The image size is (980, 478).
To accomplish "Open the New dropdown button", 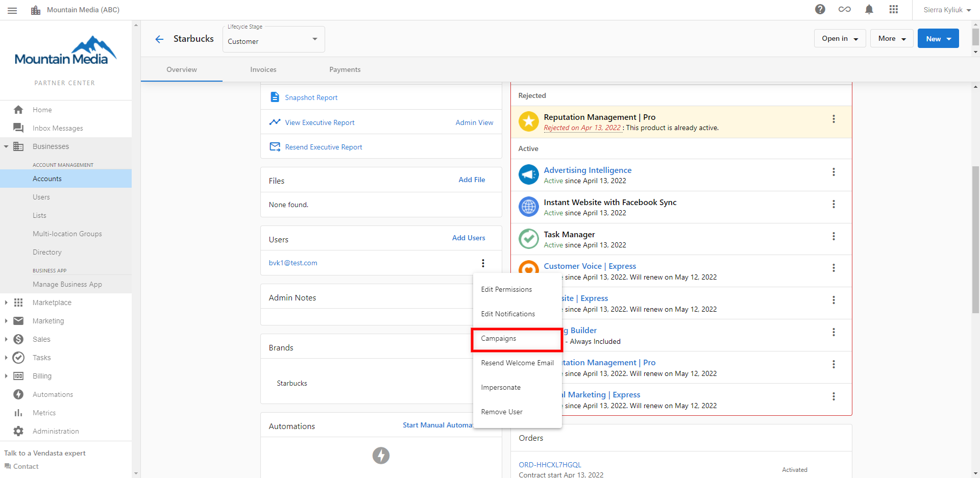I will (x=938, y=38).
